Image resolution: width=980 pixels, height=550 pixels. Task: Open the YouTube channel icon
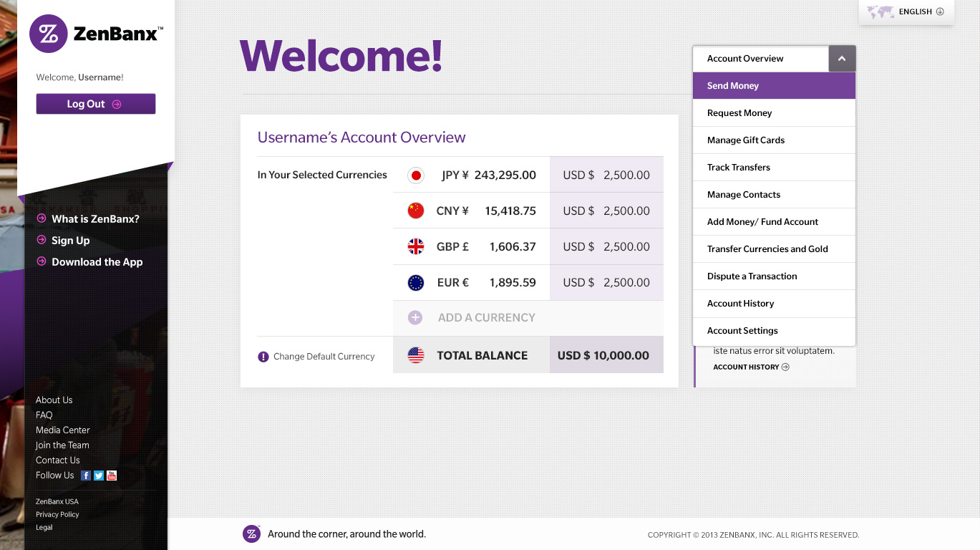[x=112, y=476]
